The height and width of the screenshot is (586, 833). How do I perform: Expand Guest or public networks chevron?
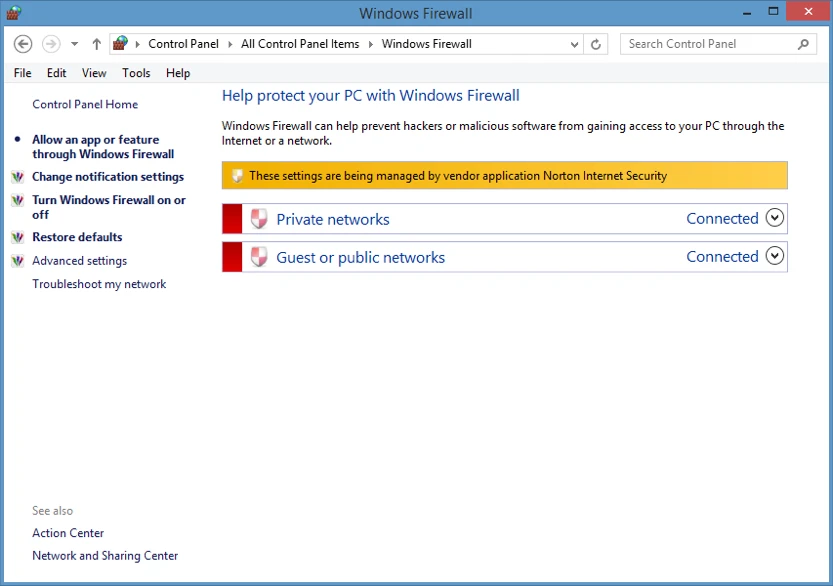774,256
